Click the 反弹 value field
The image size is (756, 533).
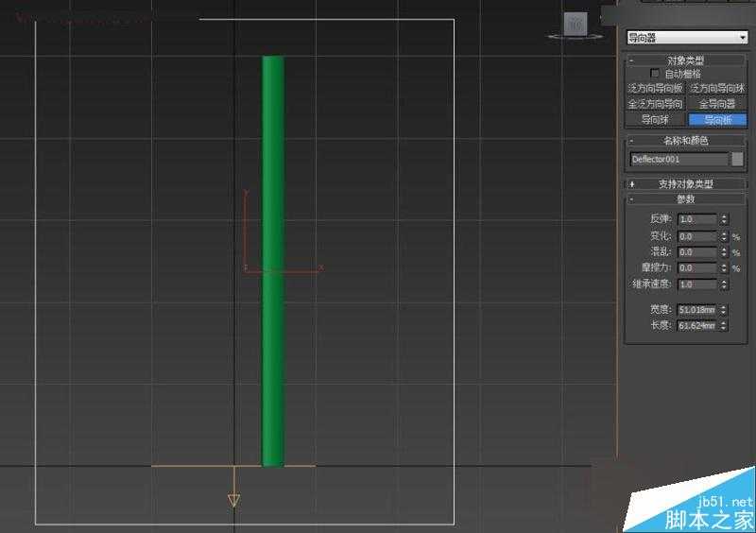(x=697, y=219)
